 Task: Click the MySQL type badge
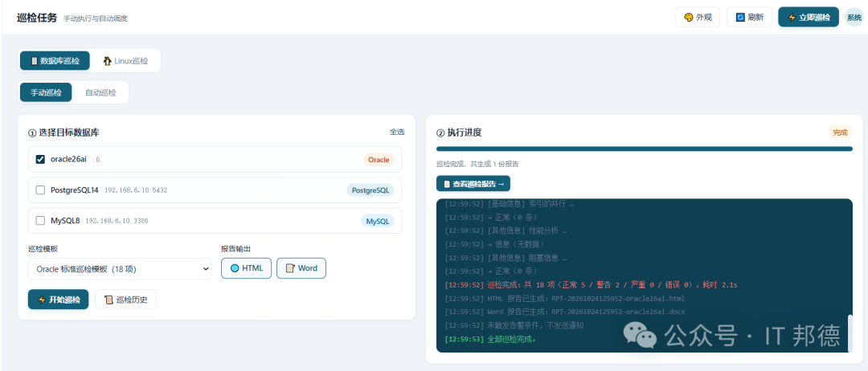pos(378,221)
